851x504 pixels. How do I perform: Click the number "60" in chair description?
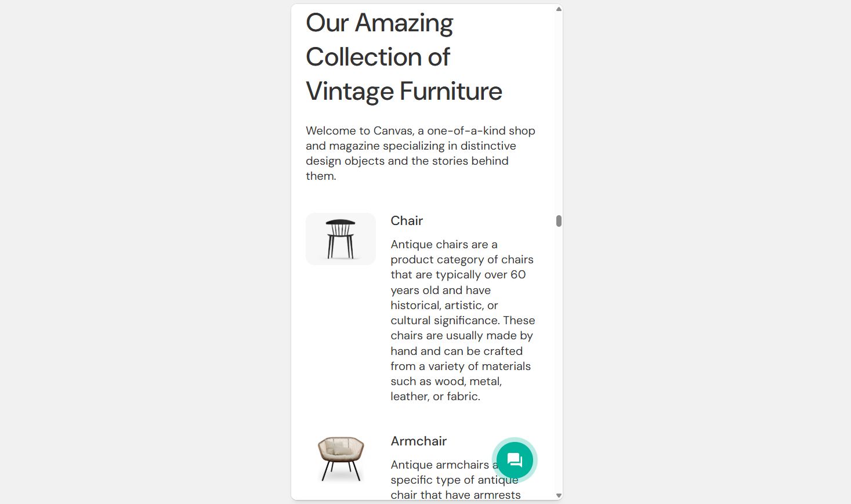[518, 275]
